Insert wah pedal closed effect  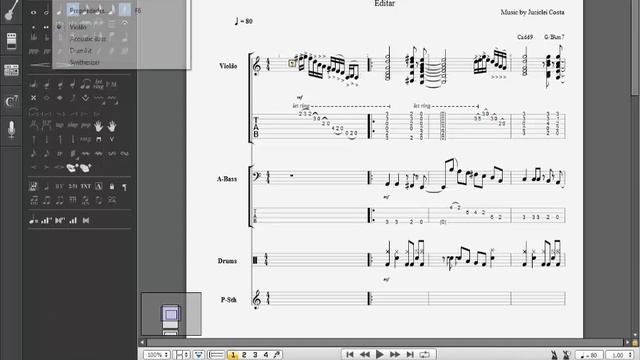coord(85,167)
